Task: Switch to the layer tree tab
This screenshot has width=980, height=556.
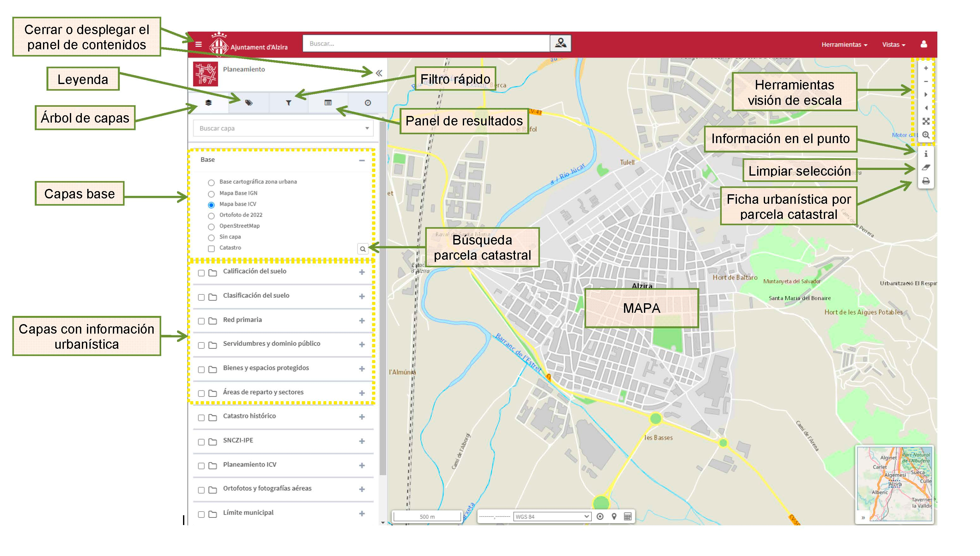Action: coord(208,103)
